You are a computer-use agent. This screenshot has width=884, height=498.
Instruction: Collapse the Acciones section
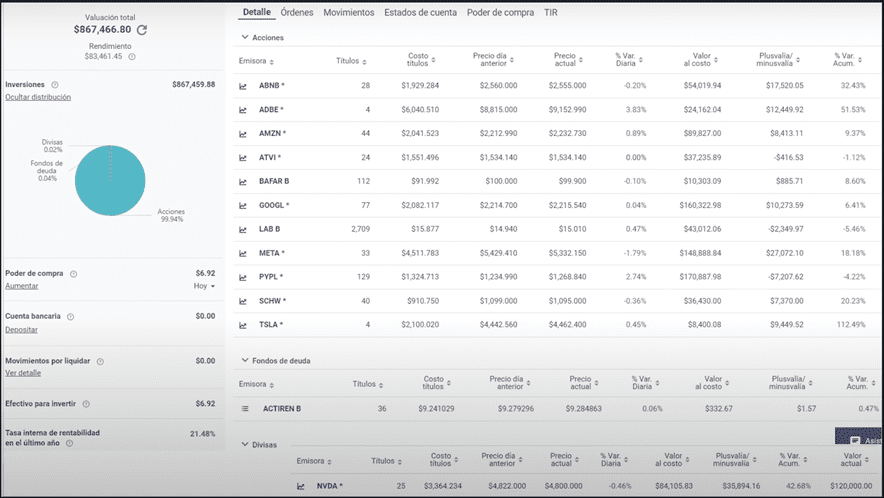(244, 38)
